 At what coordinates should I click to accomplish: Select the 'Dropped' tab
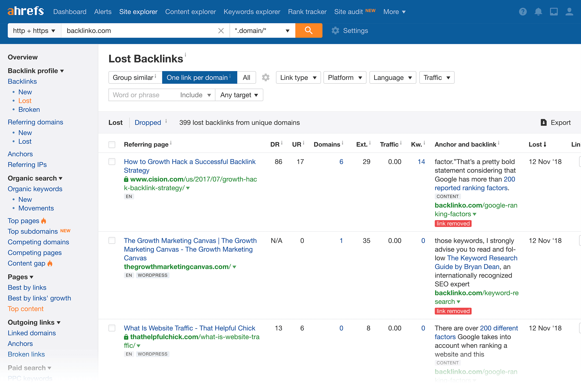[148, 122]
